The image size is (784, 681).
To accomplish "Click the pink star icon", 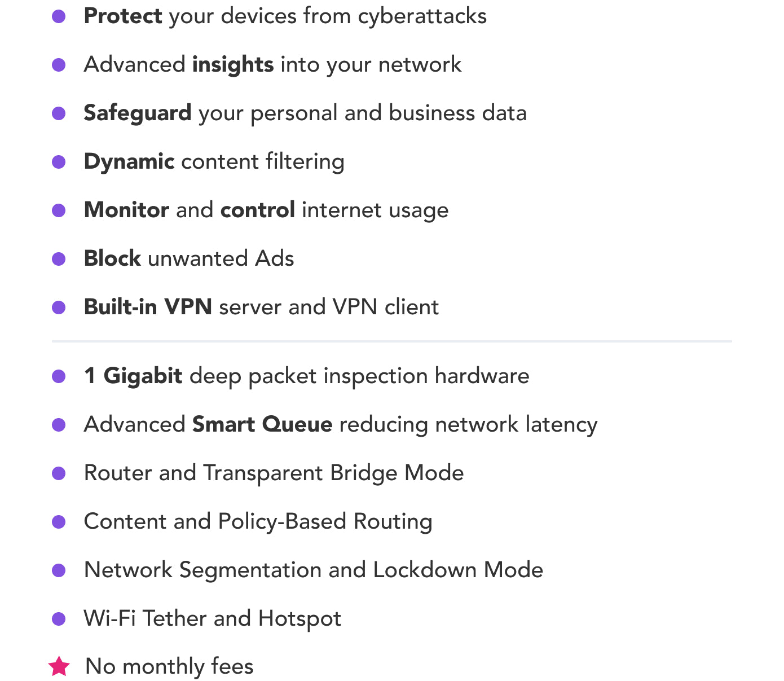I will pos(59,666).
